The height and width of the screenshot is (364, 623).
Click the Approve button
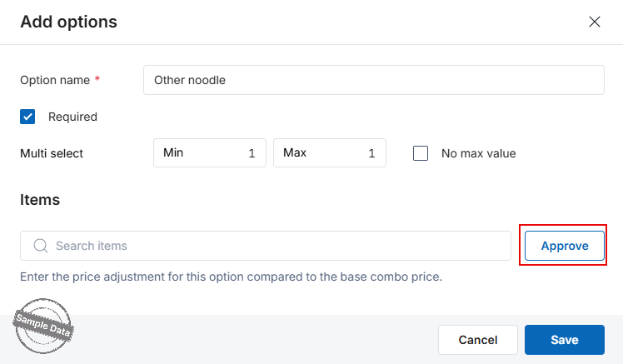point(565,246)
